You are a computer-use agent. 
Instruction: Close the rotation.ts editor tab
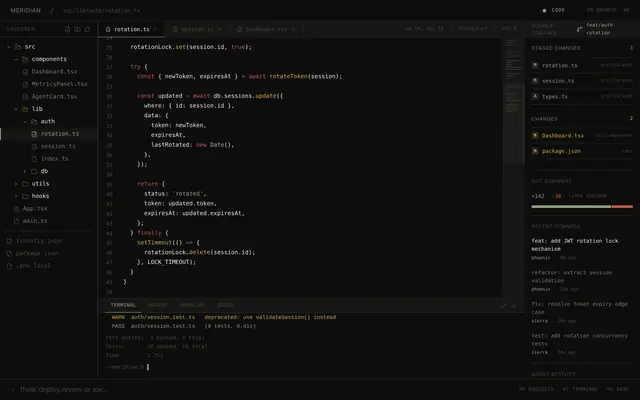pyautogui.click(x=155, y=29)
